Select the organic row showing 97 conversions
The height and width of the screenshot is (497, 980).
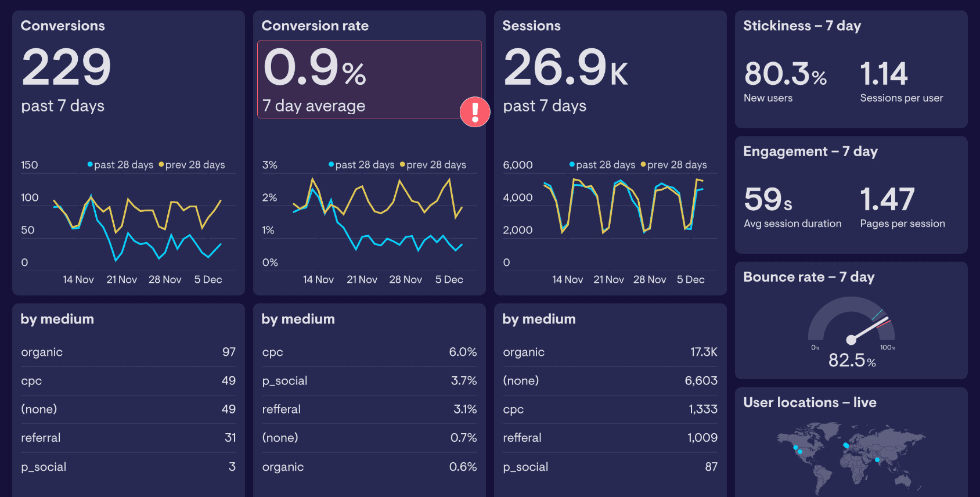(128, 352)
